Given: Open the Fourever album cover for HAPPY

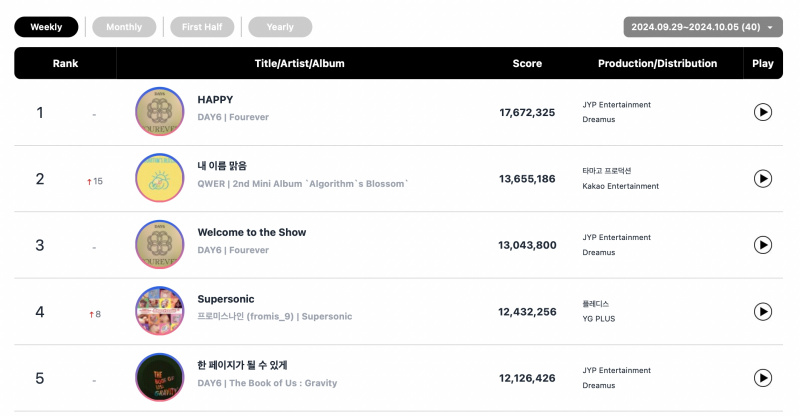Looking at the screenshot, I should tap(160, 111).
